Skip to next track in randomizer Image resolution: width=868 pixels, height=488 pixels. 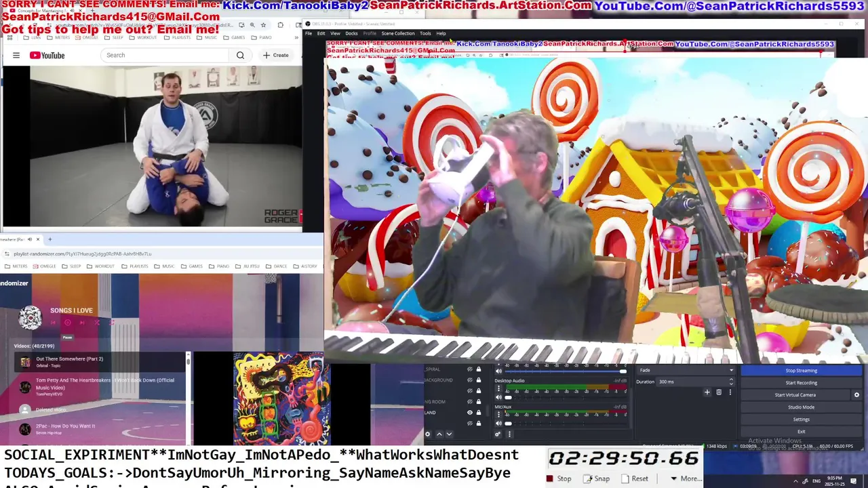[x=81, y=323]
